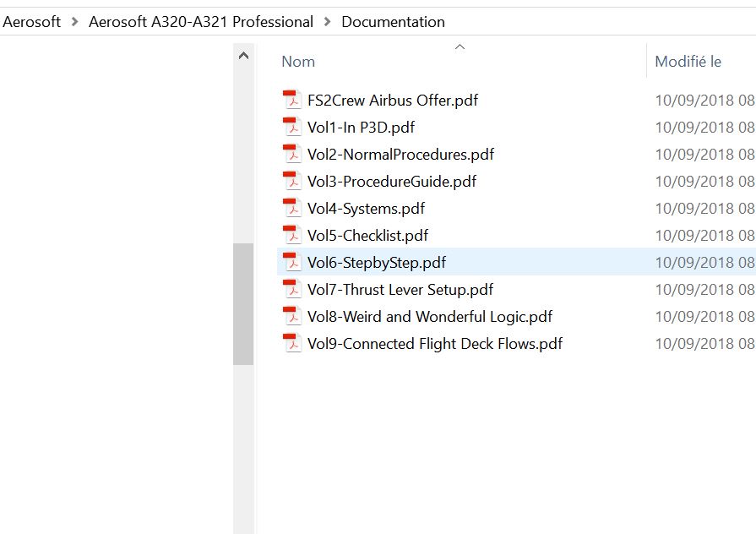Viewport: 756px width, 534px height.
Task: Select file name Vol7-Thrust Lever Setup.pdf
Action: [x=400, y=290]
